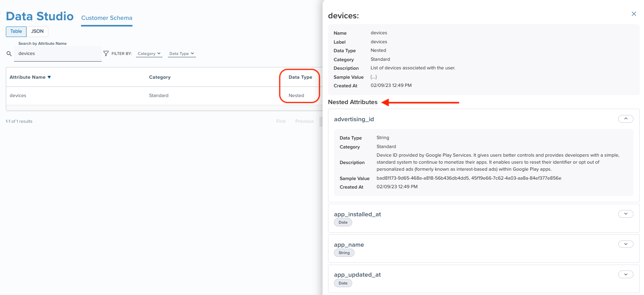
Task: Switch to JSON view
Action: click(37, 32)
